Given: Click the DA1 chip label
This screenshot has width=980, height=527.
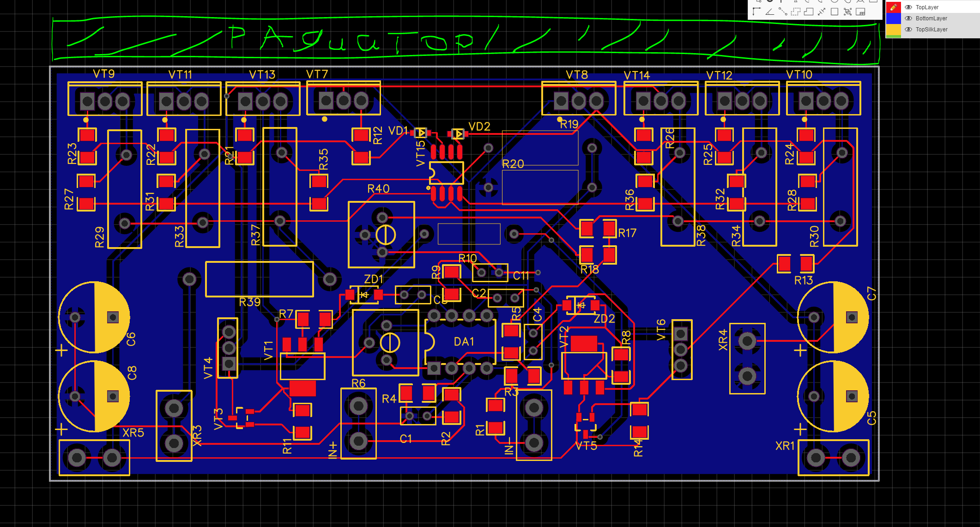Looking at the screenshot, I should 464,342.
